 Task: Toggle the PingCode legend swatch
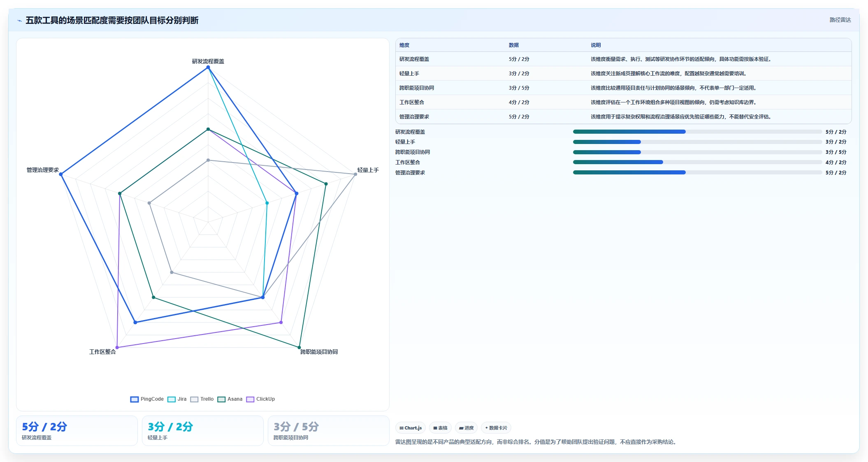point(134,399)
